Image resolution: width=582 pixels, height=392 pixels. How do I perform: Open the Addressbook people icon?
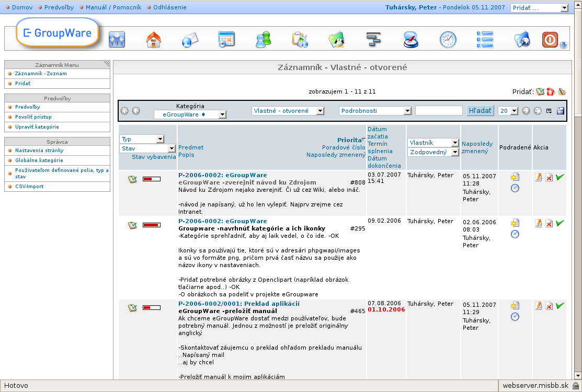click(x=263, y=40)
